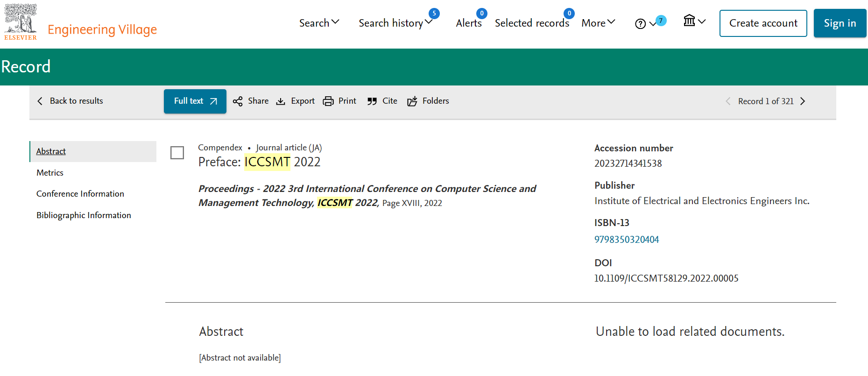Click the Search history badge showing 5
This screenshot has height=376, width=868.
(x=434, y=13)
